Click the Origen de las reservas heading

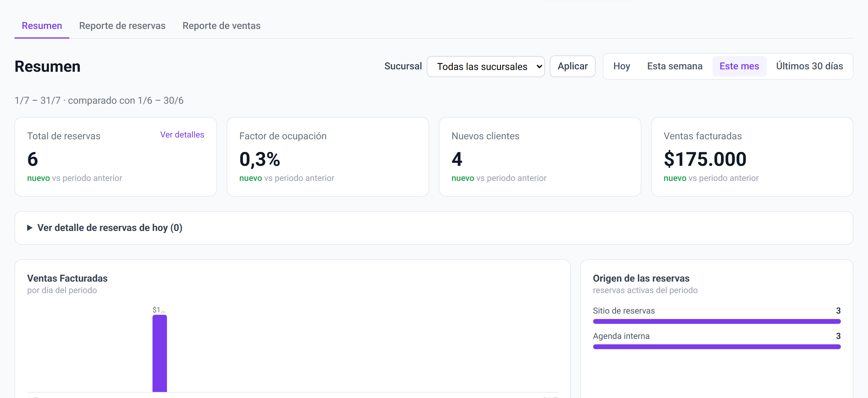tap(641, 278)
